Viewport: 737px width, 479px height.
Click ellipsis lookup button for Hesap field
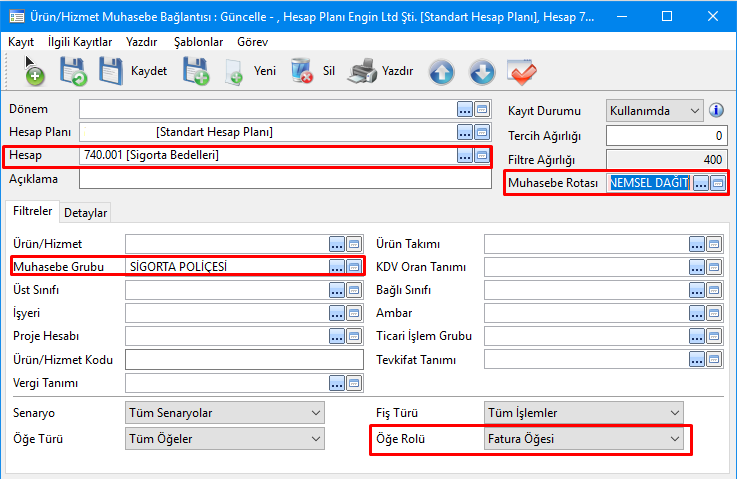tap(464, 155)
